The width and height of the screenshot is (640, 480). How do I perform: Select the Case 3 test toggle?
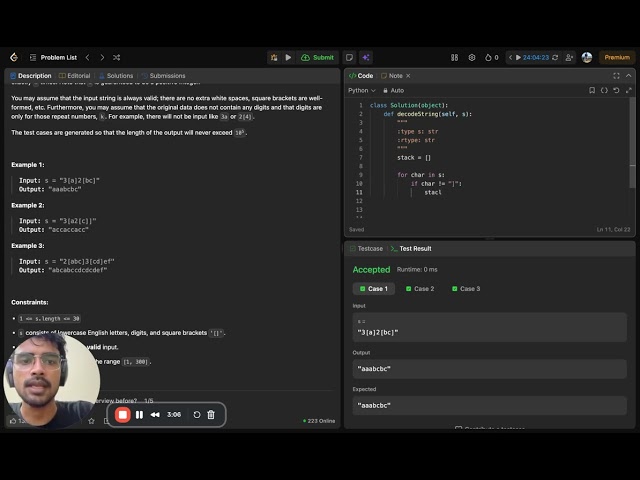coord(466,289)
